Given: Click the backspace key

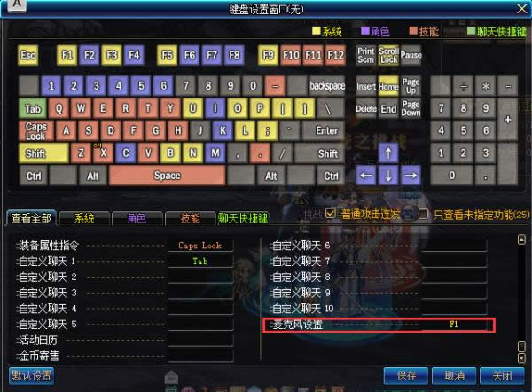Looking at the screenshot, I should tap(326, 86).
